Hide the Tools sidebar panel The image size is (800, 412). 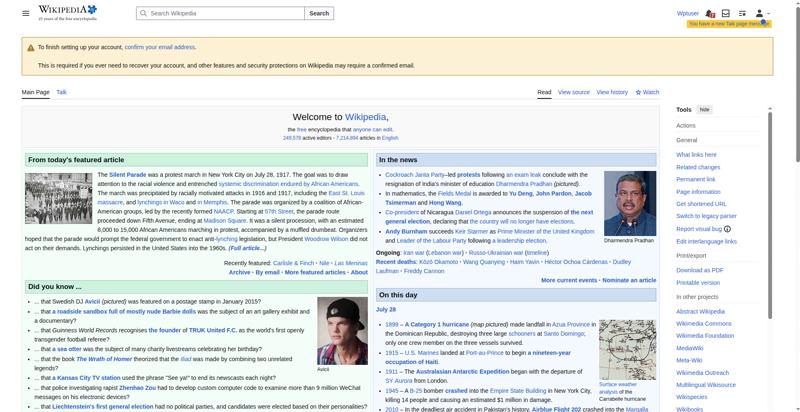(704, 110)
